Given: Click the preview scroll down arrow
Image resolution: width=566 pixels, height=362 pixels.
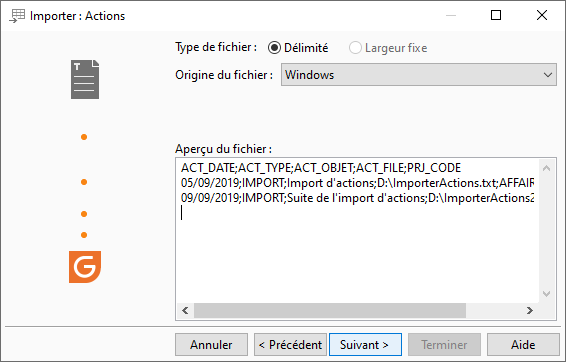Looking at the screenshot, I should point(547,294).
